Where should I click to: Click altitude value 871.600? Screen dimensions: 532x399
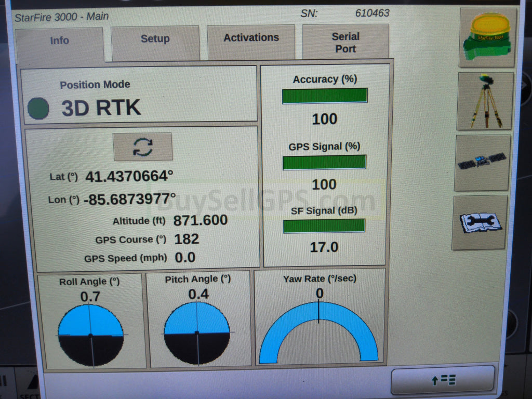click(x=201, y=220)
